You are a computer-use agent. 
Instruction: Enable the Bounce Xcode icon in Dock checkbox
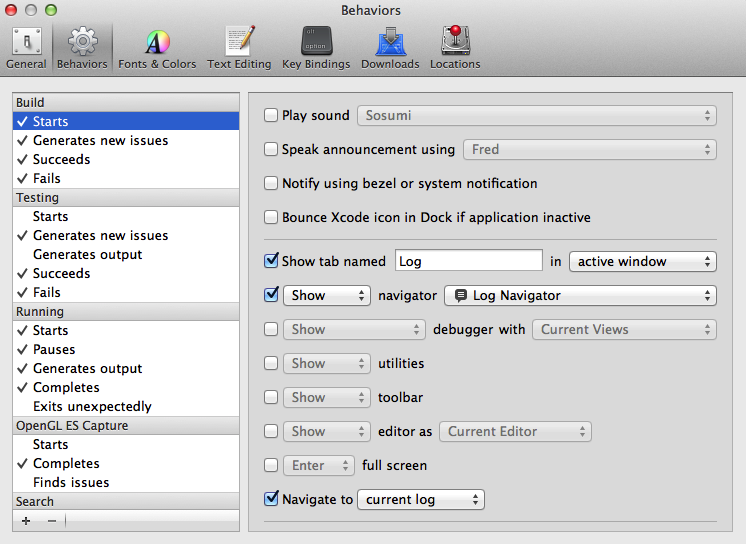click(x=271, y=218)
